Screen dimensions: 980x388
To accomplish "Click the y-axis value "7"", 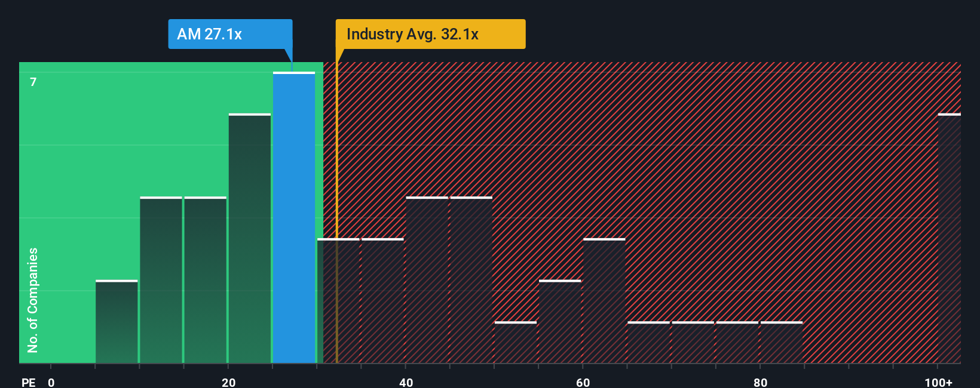I will (33, 82).
